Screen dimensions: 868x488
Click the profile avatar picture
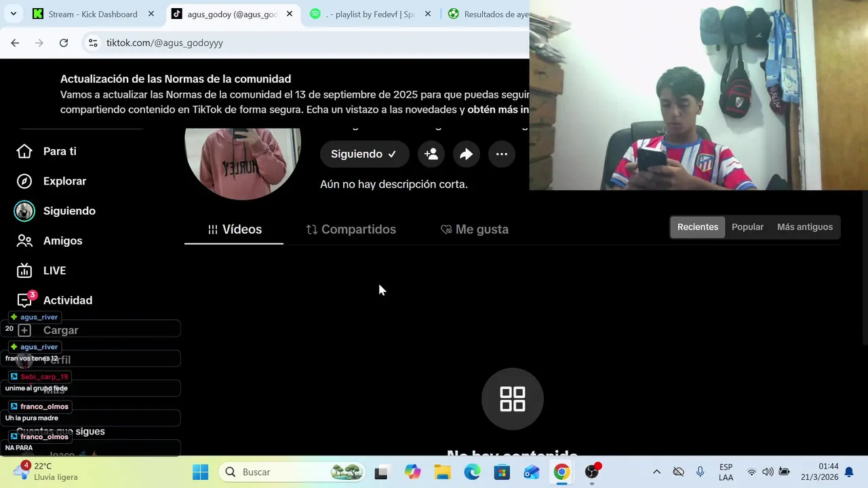(243, 163)
